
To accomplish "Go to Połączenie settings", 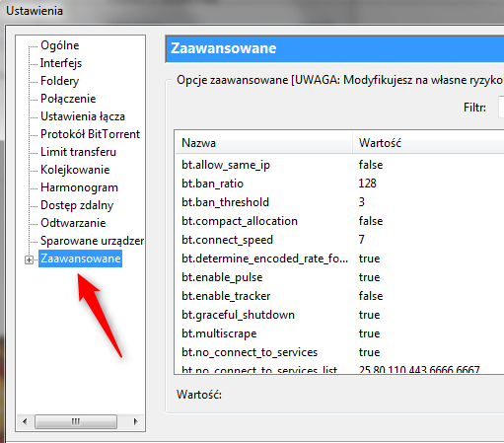I will pos(68,99).
